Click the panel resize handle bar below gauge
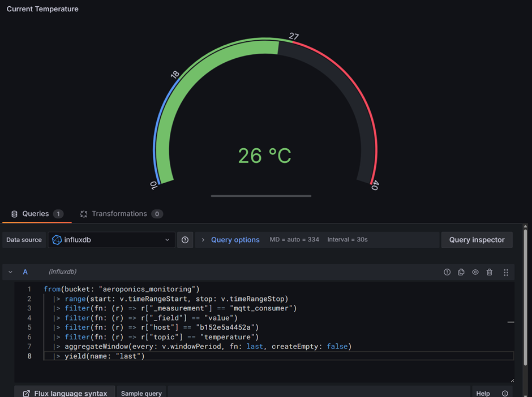Screen dimensions: 532x397 [x=261, y=196]
